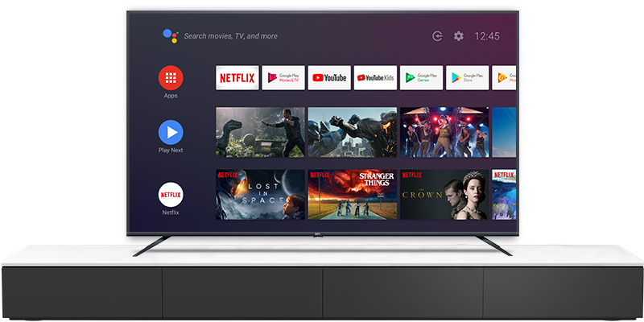644x322 pixels.
Task: Launch the Google Play Music tile
Action: pyautogui.click(x=504, y=77)
